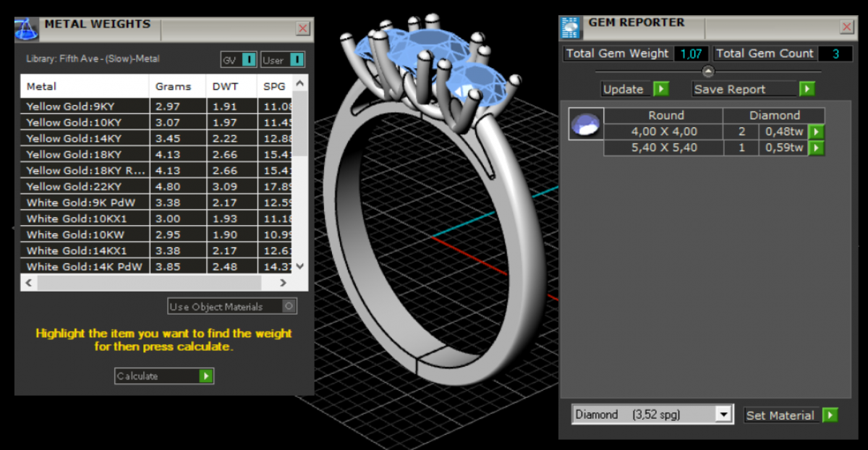
Task: Click green arrow on 0,48tw row
Action: click(x=816, y=132)
